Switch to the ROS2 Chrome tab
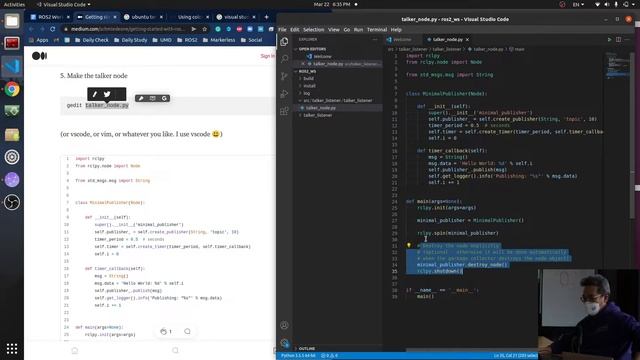Screen dimensions: 640x360 tap(49, 17)
